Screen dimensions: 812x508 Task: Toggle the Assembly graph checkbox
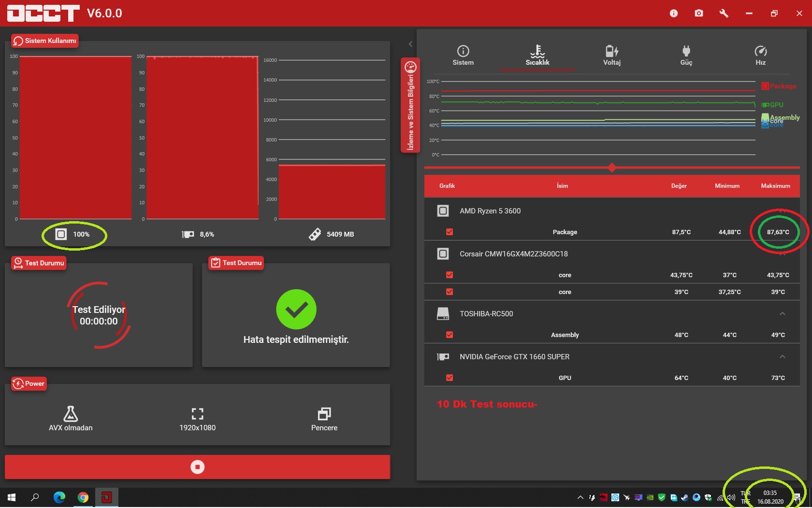point(449,335)
